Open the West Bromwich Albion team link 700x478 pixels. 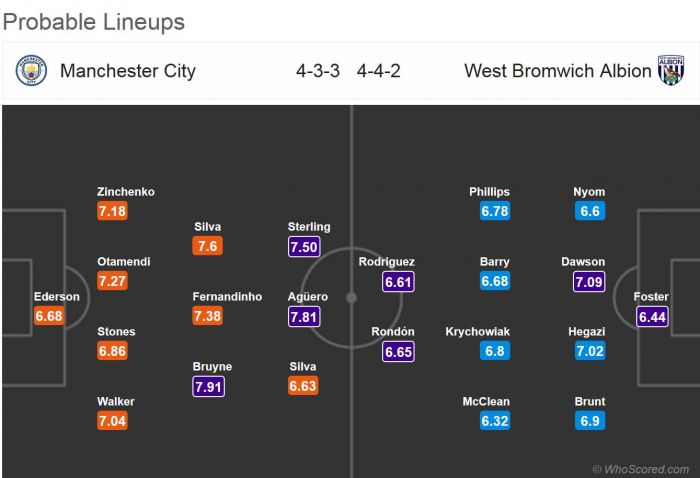click(x=557, y=71)
